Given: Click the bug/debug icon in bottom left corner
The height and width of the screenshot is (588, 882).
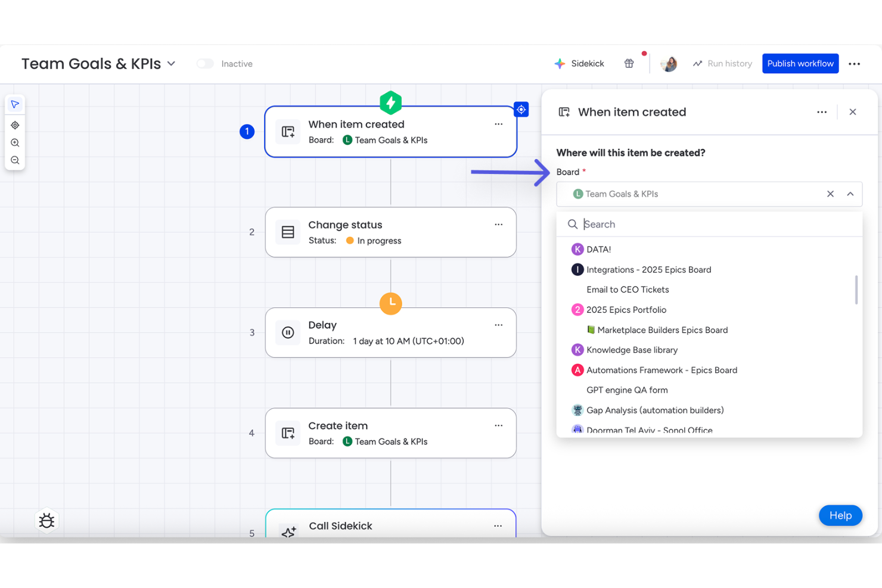Looking at the screenshot, I should pos(46,521).
